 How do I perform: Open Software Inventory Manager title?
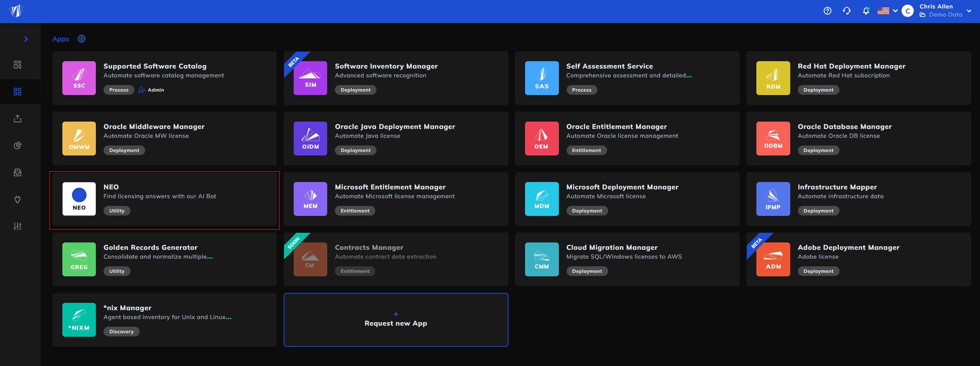click(386, 66)
